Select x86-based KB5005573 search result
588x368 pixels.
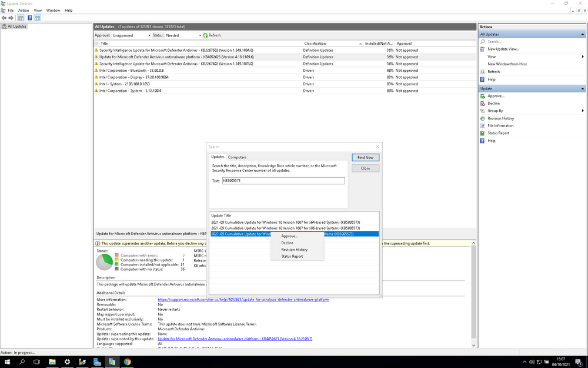pos(293,228)
